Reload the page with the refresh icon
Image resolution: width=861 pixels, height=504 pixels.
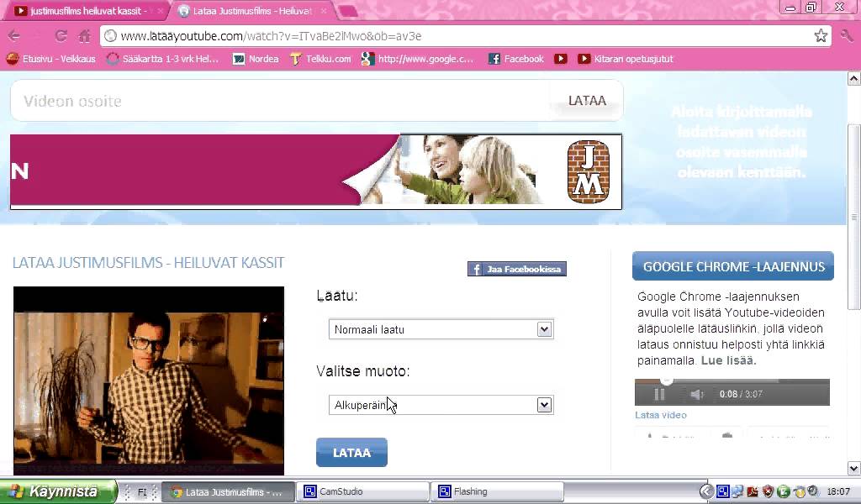[61, 36]
